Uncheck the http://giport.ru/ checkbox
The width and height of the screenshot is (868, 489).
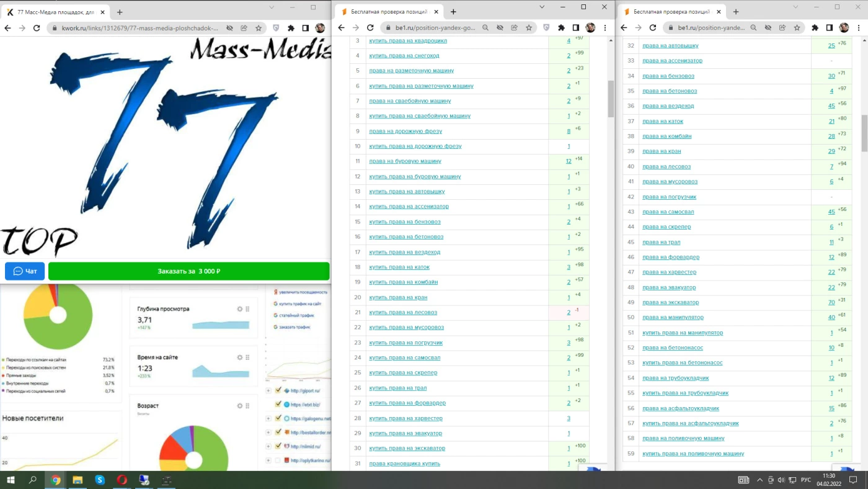point(278,390)
